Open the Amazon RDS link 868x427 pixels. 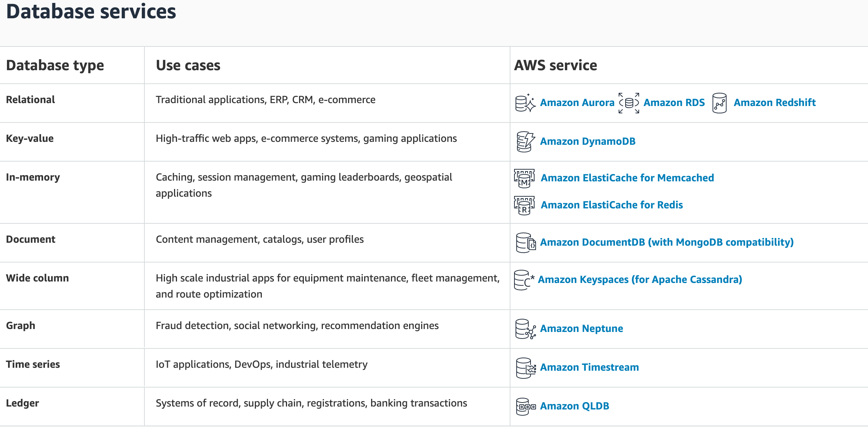coord(674,103)
